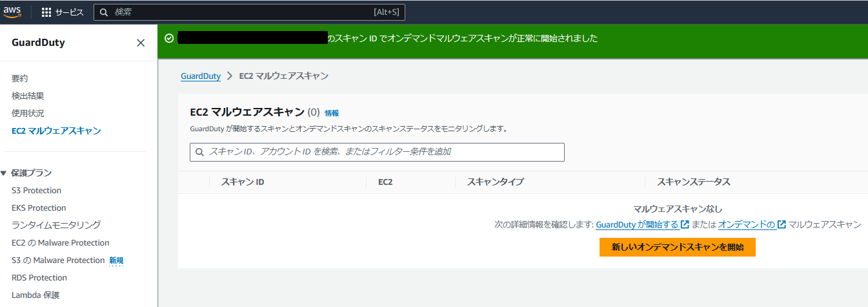The width and height of the screenshot is (868, 307).
Task: Click the マルウェアスキャンなし empty message
Action: tap(678, 209)
